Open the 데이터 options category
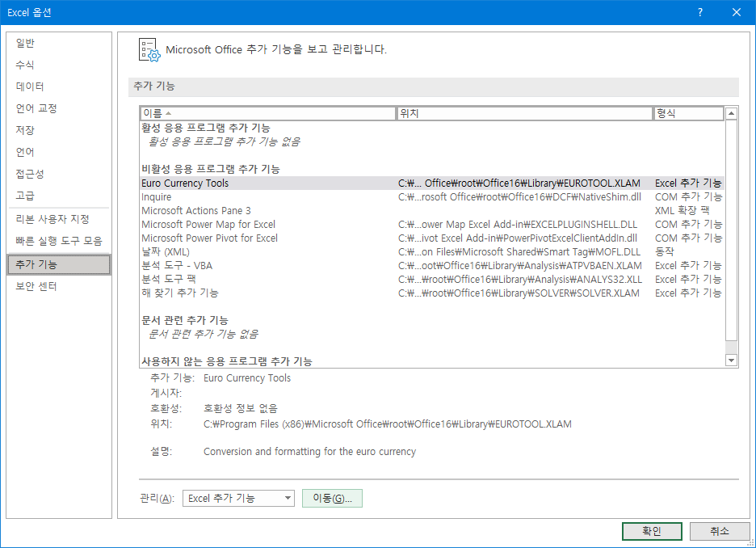This screenshot has height=548, width=756. tap(59, 86)
